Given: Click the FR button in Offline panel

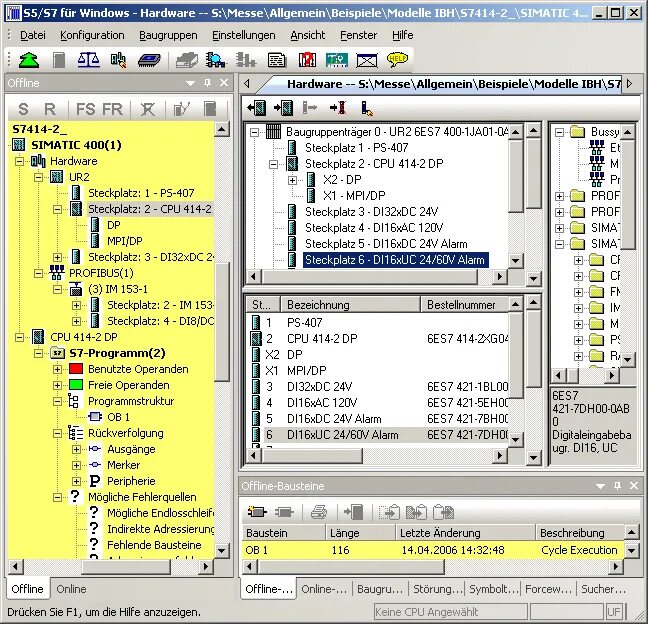Looking at the screenshot, I should click(112, 109).
